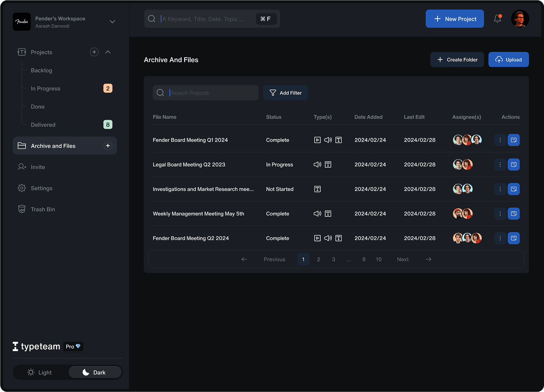Open the more actions menu for Fender Board Meeting Q1 2024
The height and width of the screenshot is (392, 544).
(500, 140)
